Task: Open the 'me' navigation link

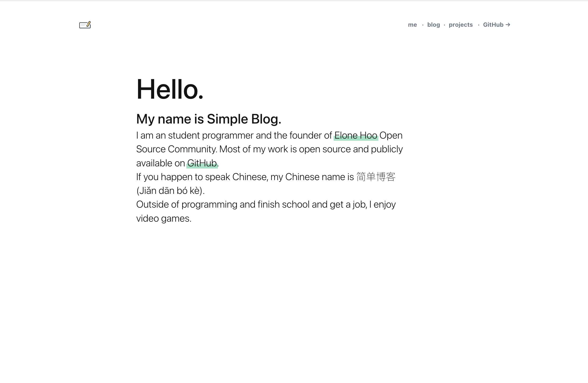Action: [412, 25]
